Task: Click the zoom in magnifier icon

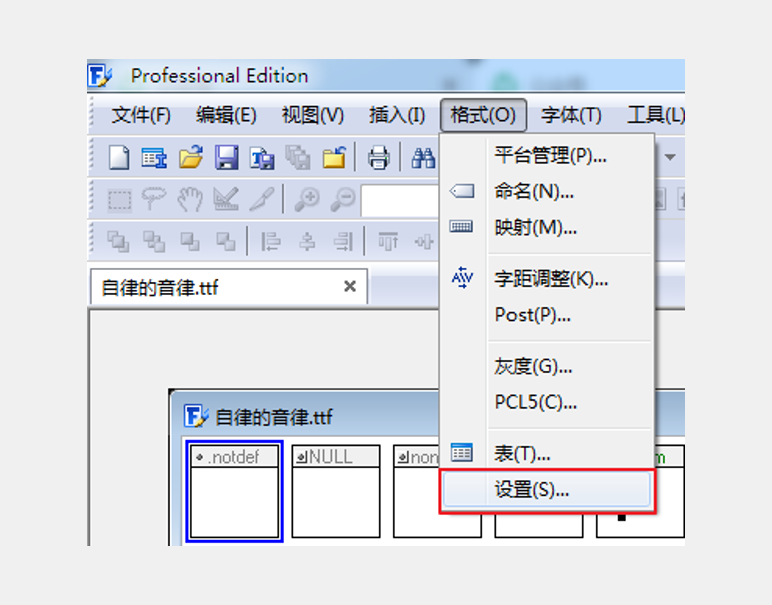Action: click(307, 199)
